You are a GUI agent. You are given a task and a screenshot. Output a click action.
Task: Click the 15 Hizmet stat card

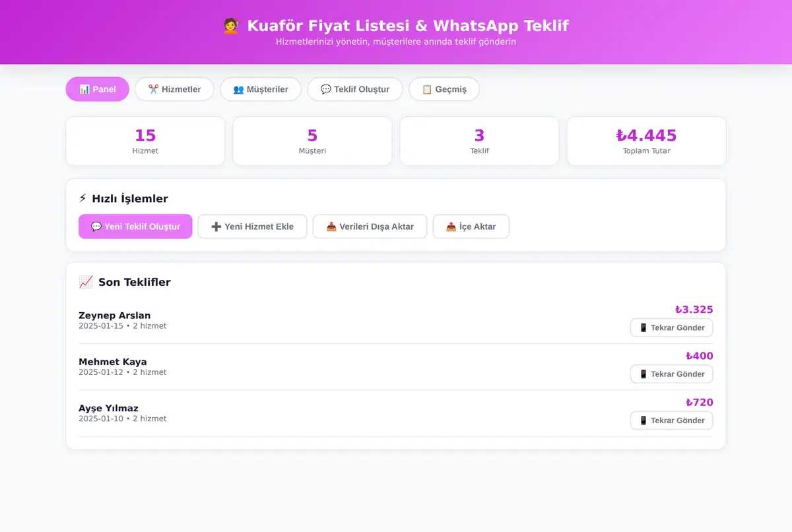[145, 141]
